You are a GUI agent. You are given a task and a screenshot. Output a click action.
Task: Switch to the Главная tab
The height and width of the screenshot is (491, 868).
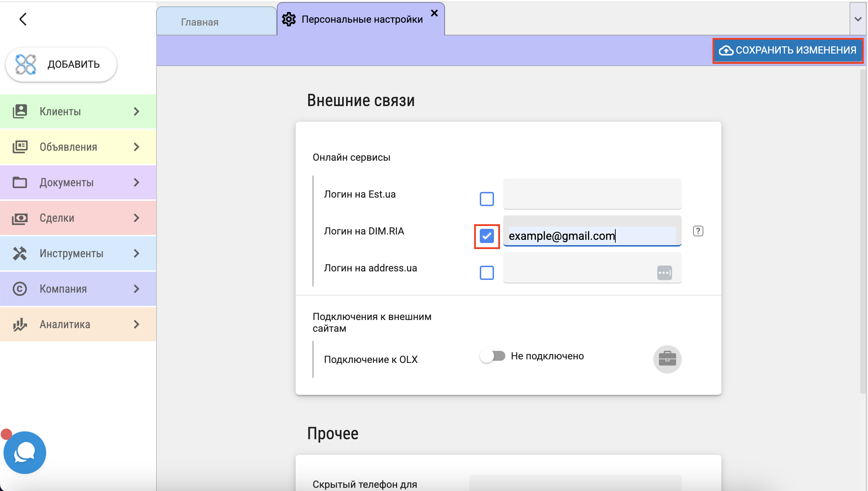pyautogui.click(x=200, y=22)
